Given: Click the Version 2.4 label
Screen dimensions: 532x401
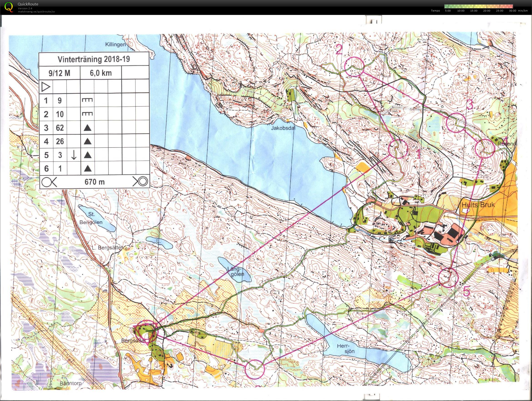Looking at the screenshot, I should [x=25, y=8].
